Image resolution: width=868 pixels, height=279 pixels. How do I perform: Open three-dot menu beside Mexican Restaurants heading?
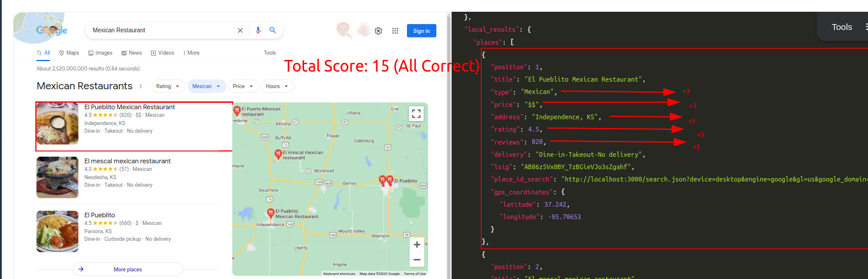pos(141,86)
